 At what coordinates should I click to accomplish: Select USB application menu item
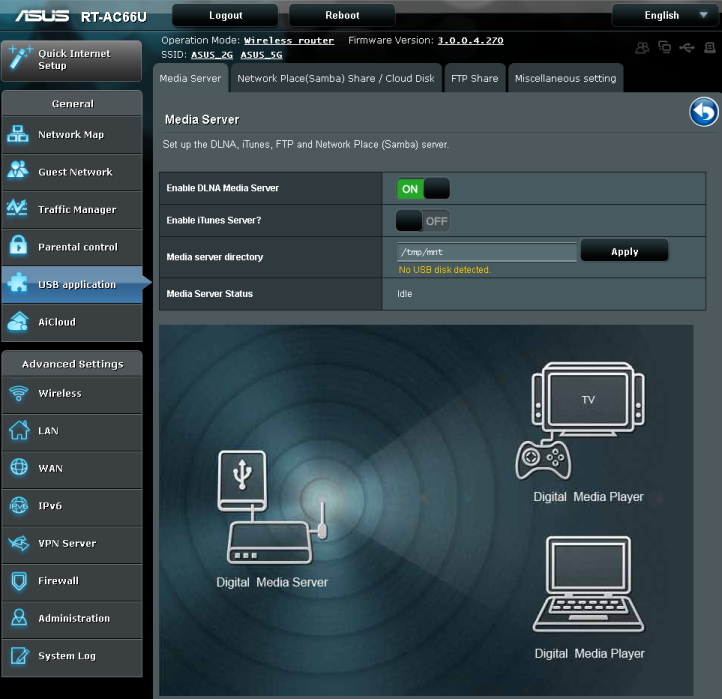(x=72, y=285)
